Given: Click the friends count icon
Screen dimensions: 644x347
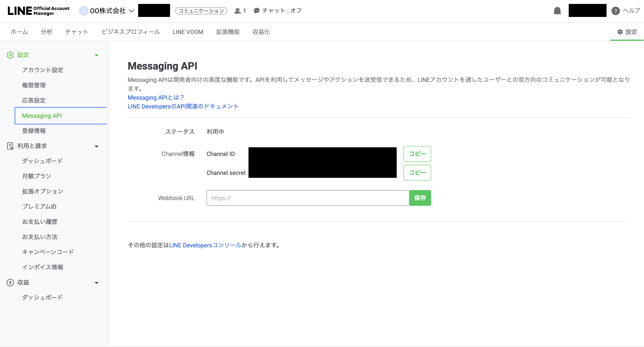Looking at the screenshot, I should (x=237, y=11).
